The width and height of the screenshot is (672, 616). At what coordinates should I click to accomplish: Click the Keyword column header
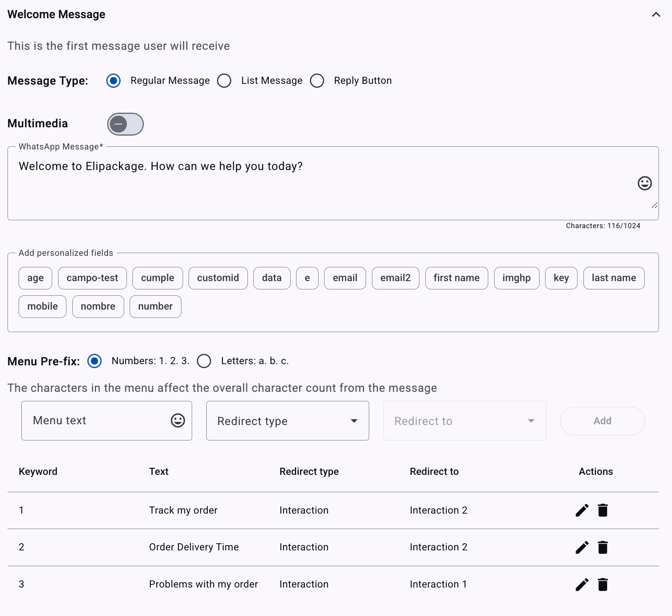tap(38, 472)
